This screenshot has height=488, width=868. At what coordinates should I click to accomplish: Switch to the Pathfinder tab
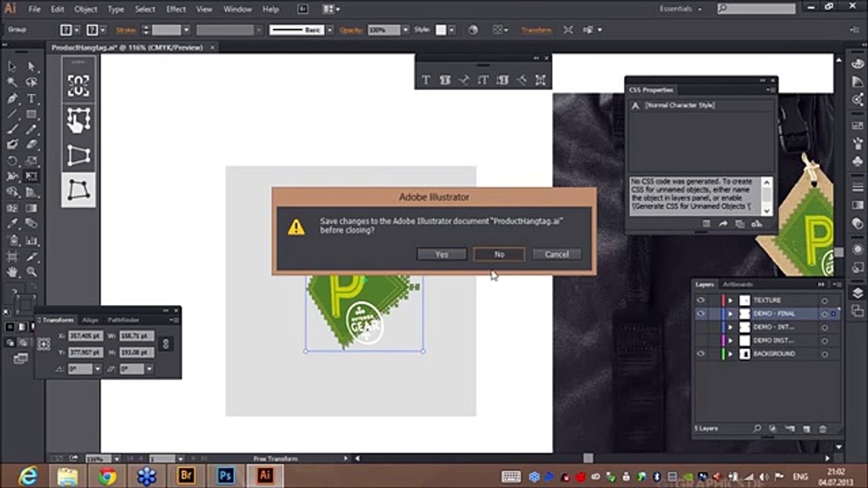coord(123,320)
